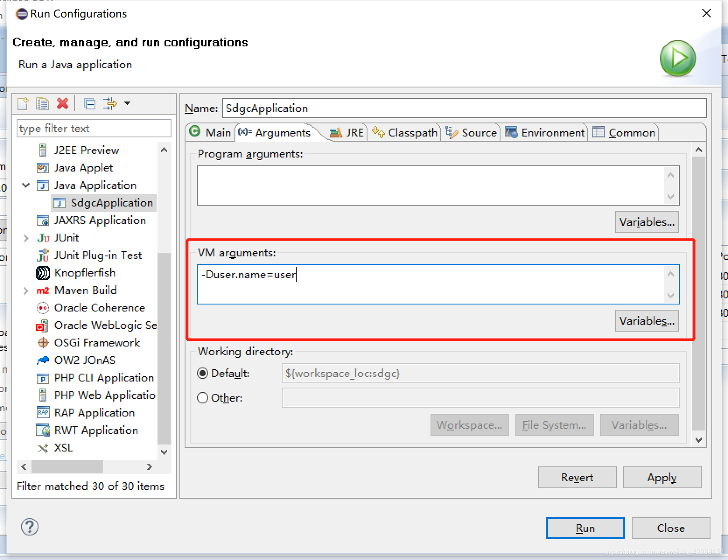This screenshot has width=728, height=560.
Task: Select the Default working directory option
Action: pyautogui.click(x=203, y=373)
